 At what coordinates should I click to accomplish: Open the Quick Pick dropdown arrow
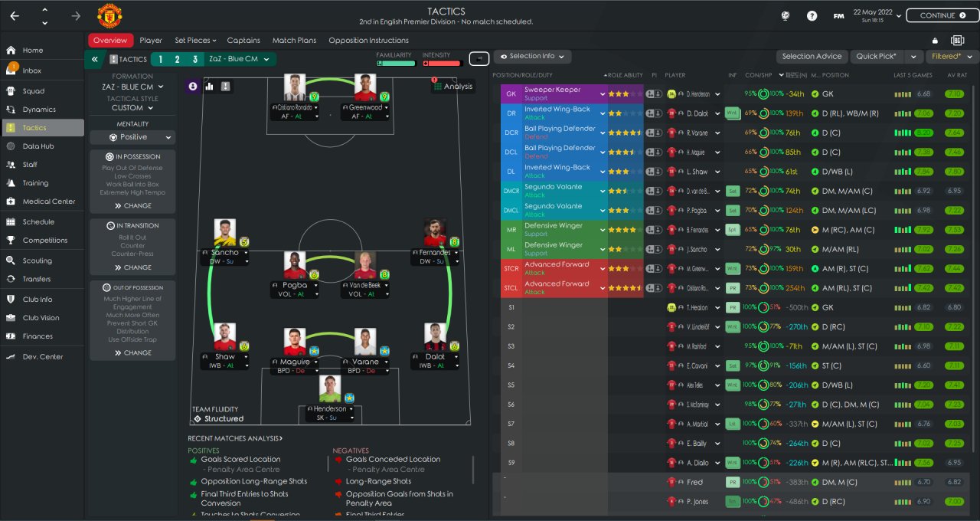[x=913, y=56]
